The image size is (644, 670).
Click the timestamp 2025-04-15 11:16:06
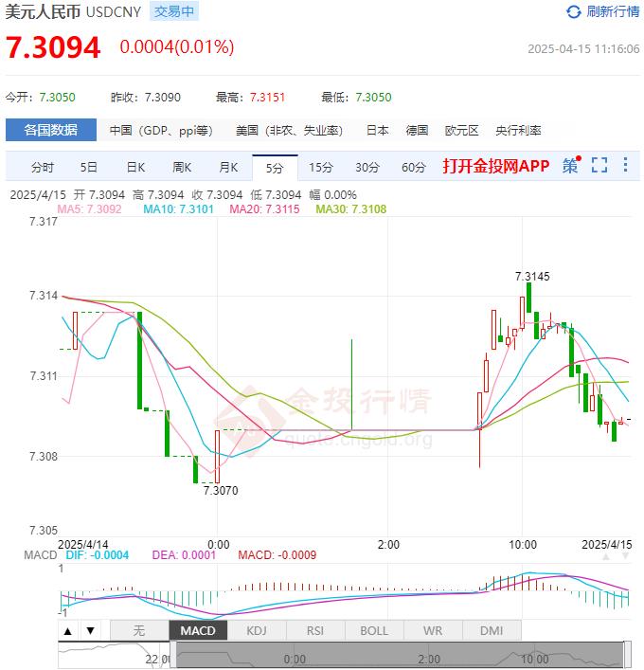pos(583,48)
